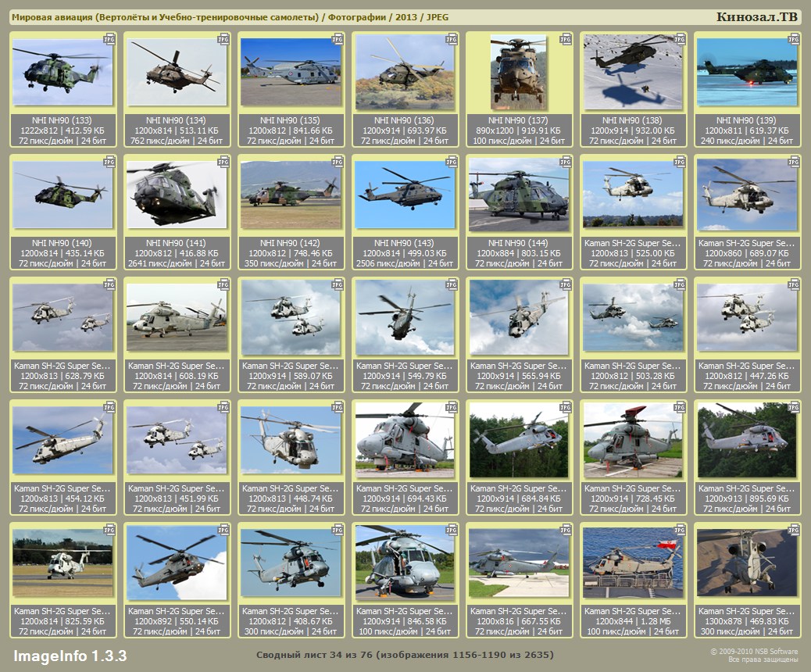Click the '1200x914 | 684.84 КБ' size text
The image size is (811, 672).
(x=519, y=499)
